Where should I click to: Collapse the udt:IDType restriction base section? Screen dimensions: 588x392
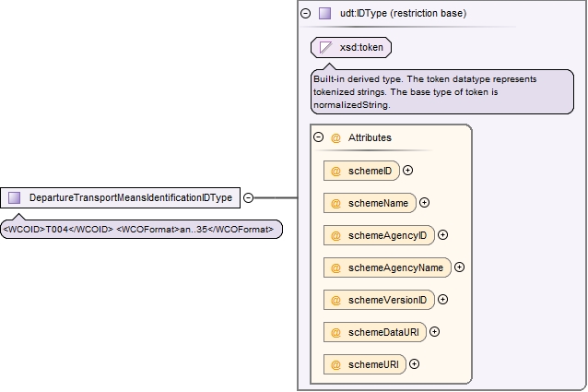(306, 14)
